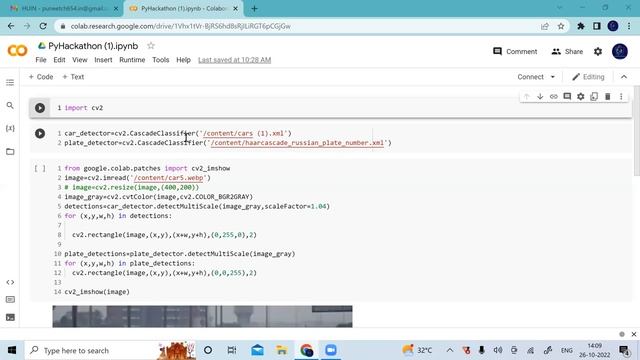The image size is (640, 360).
Task: Open the table of contents sidebar icon
Action: click(10, 82)
